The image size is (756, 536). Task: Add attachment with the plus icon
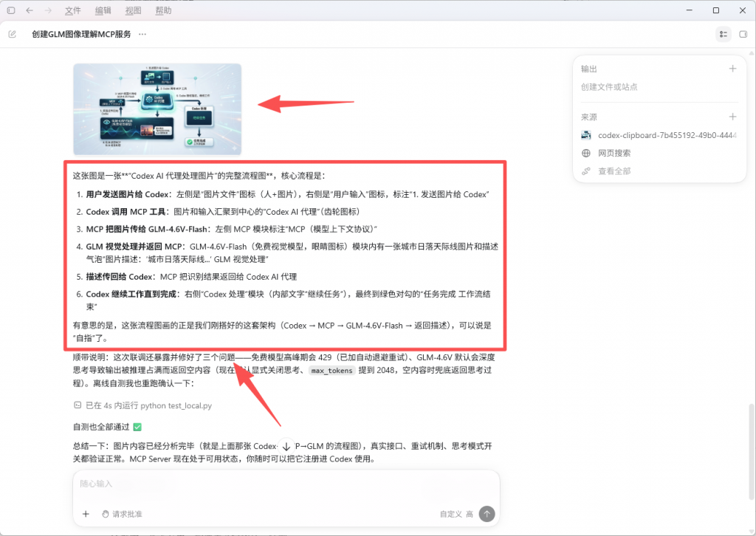tap(86, 514)
